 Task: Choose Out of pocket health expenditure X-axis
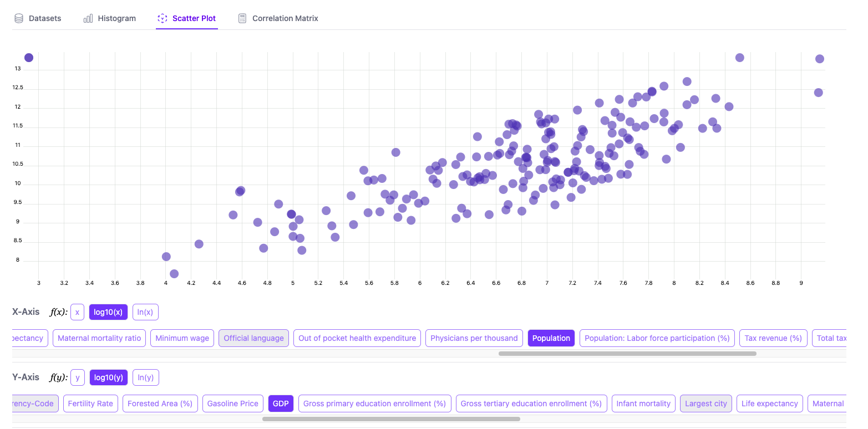click(x=357, y=338)
